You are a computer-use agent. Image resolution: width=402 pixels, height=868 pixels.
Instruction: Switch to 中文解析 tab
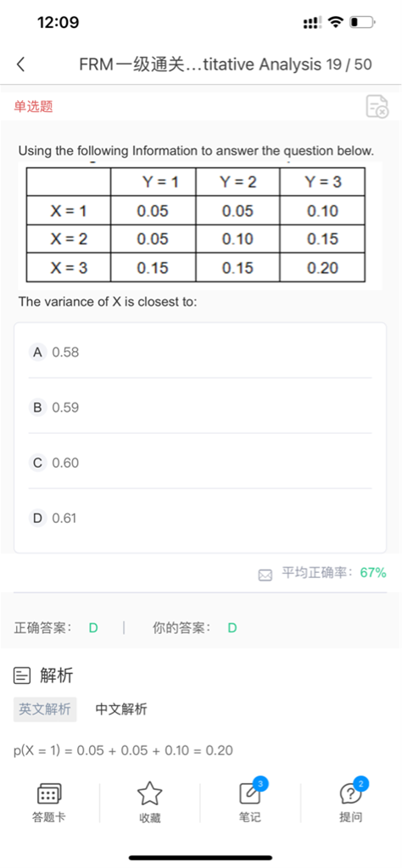[121, 709]
